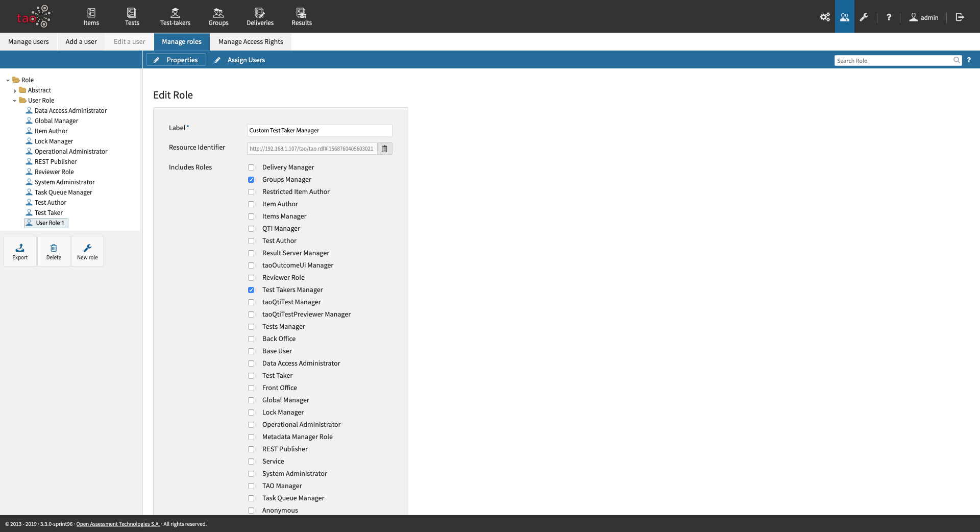Open the Open Assessment Technologies link

point(118,524)
